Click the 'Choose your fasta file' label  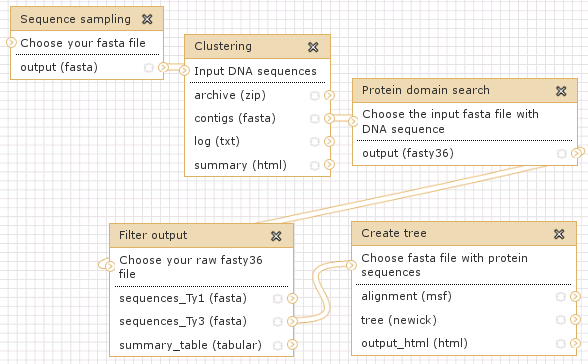click(x=83, y=43)
